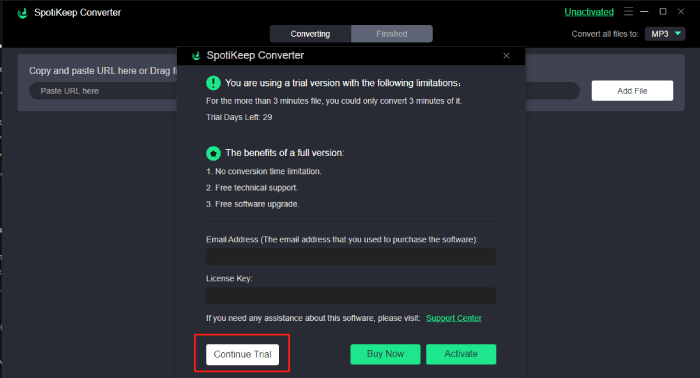Close the SpotiKeep Converter main window
700x378 pixels.
pyautogui.click(x=681, y=12)
